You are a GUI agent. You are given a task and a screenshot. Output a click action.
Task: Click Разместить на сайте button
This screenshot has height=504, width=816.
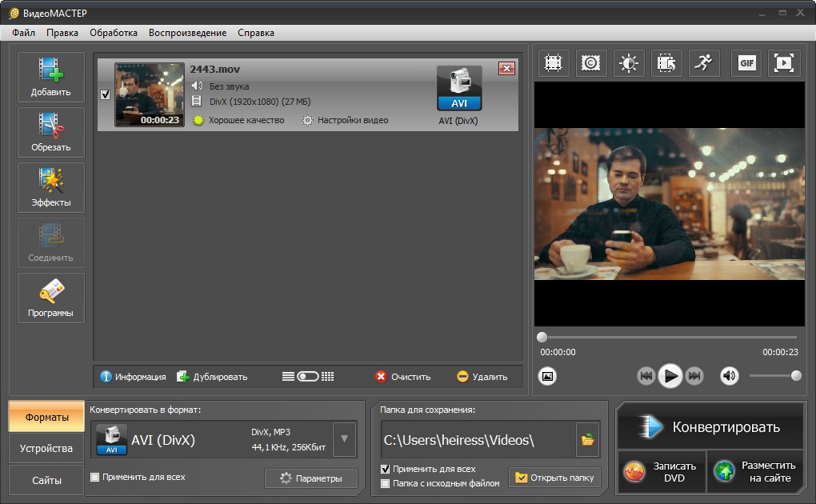[756, 472]
